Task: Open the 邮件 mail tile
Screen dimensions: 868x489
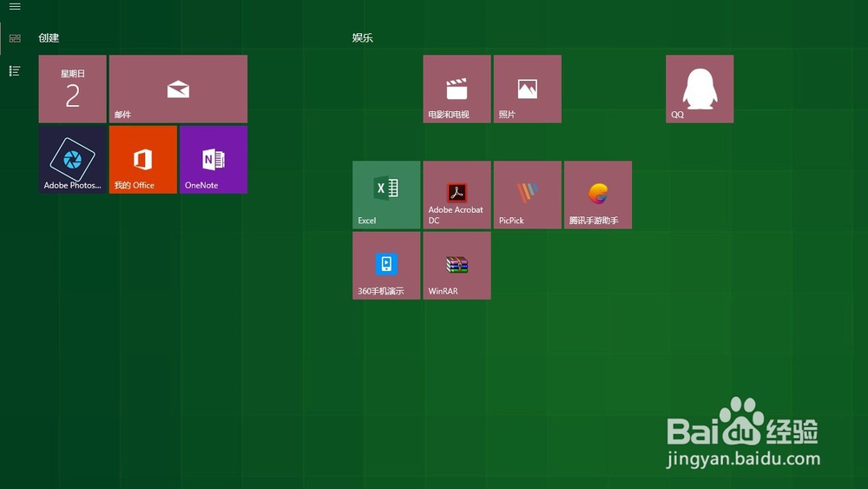Action: point(178,89)
